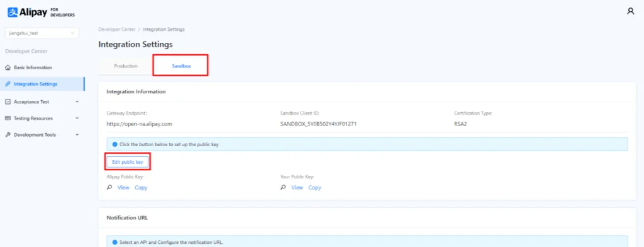View Your Public Key

[297, 188]
